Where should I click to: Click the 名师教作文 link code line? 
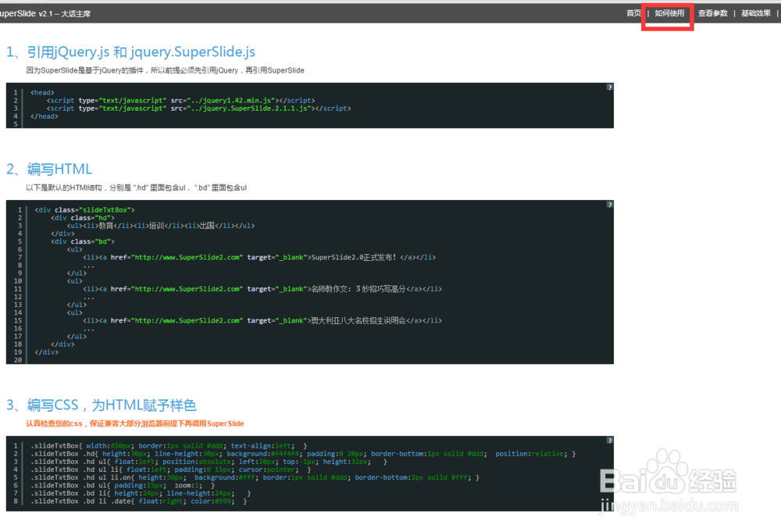[262, 289]
